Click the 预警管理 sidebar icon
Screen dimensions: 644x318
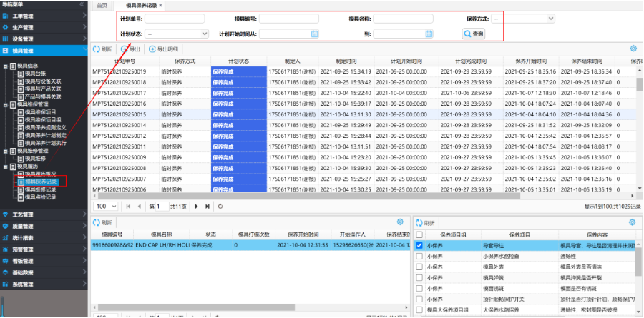point(5,249)
